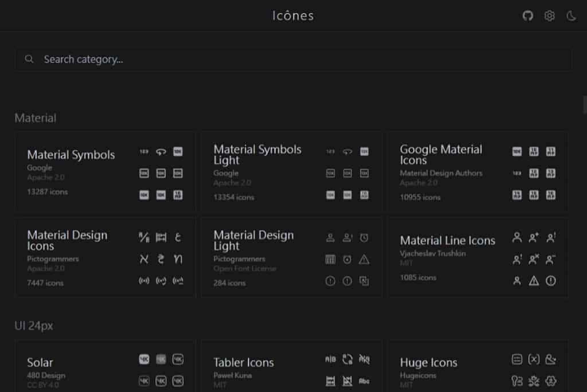
Task: Open the Huge Icons collection
Action: 428,363
